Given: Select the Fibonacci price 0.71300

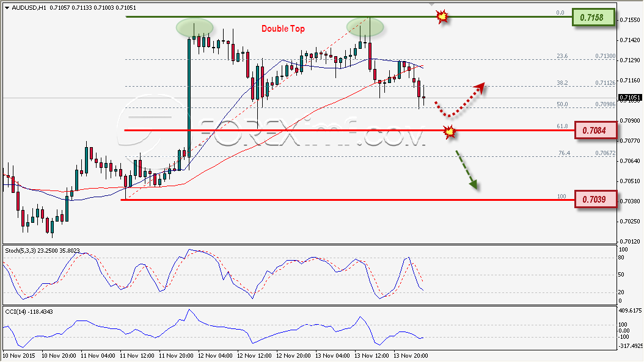Looking at the screenshot, I should pyautogui.click(x=605, y=56).
